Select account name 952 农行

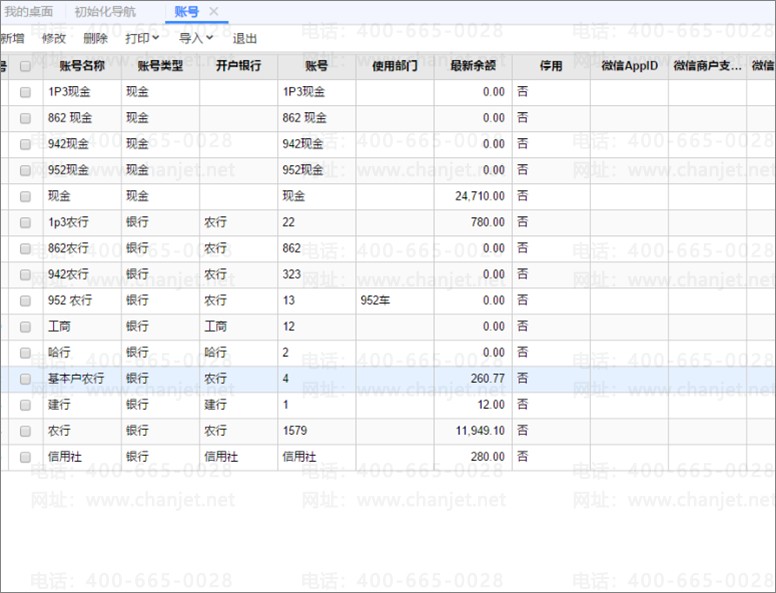[x=70, y=300]
